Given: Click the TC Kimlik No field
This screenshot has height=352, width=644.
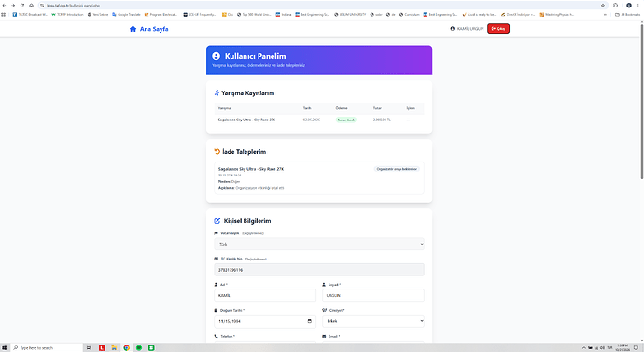Looking at the screenshot, I should click(319, 270).
